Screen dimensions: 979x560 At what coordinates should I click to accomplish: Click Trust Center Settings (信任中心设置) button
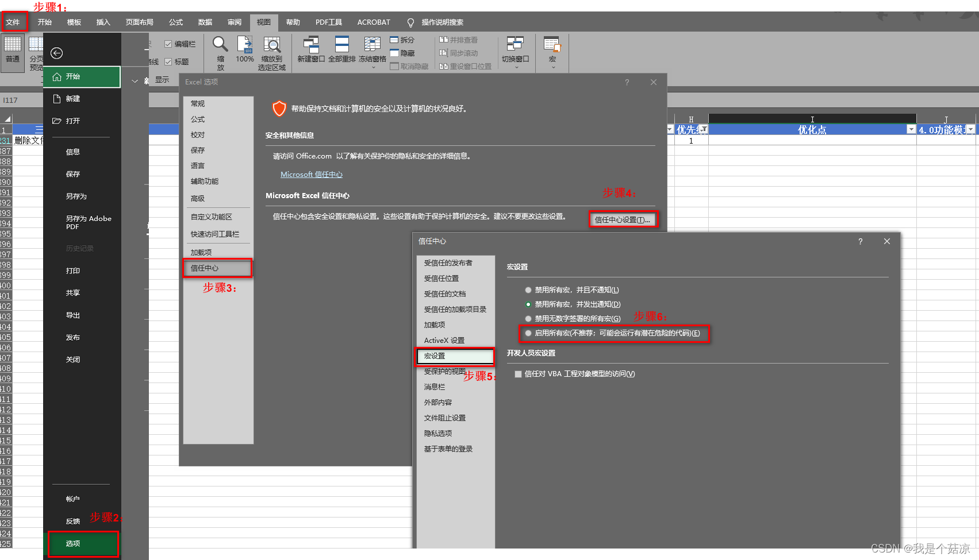[623, 219]
